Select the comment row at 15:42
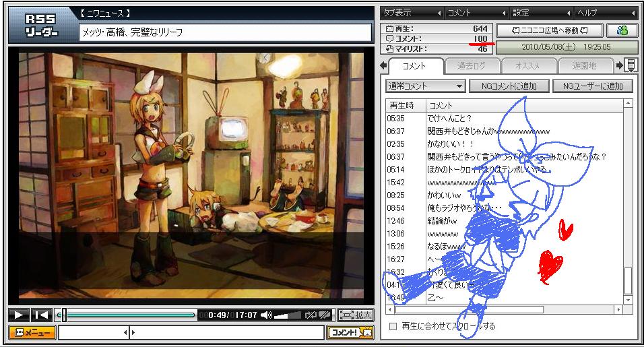The height and width of the screenshot is (347, 644). point(505,183)
